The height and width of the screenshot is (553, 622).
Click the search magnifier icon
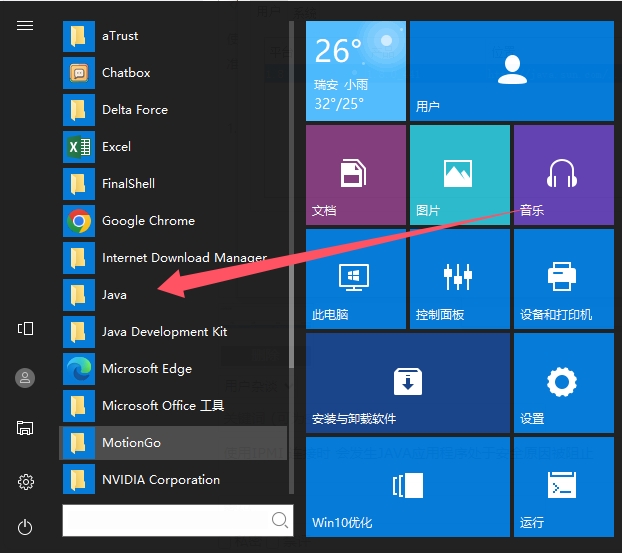click(x=280, y=520)
